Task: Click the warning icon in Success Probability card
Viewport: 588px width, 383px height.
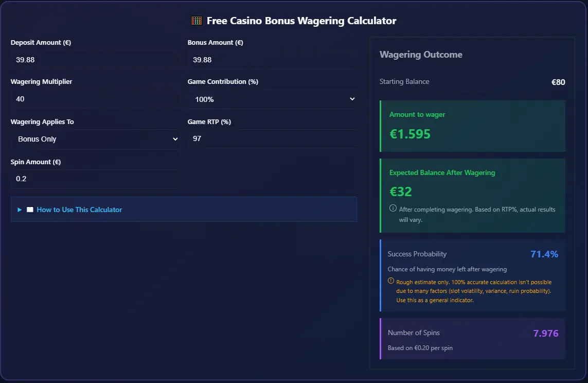Action: pos(391,282)
